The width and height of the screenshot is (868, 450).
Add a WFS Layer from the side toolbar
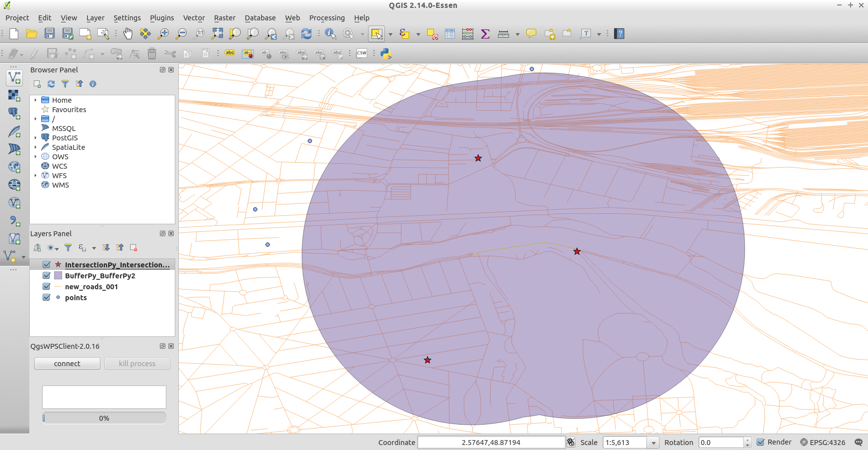(14, 202)
